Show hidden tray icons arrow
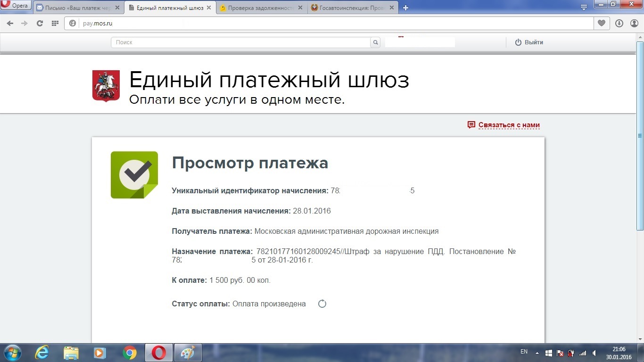This screenshot has height=362, width=644. point(537,353)
